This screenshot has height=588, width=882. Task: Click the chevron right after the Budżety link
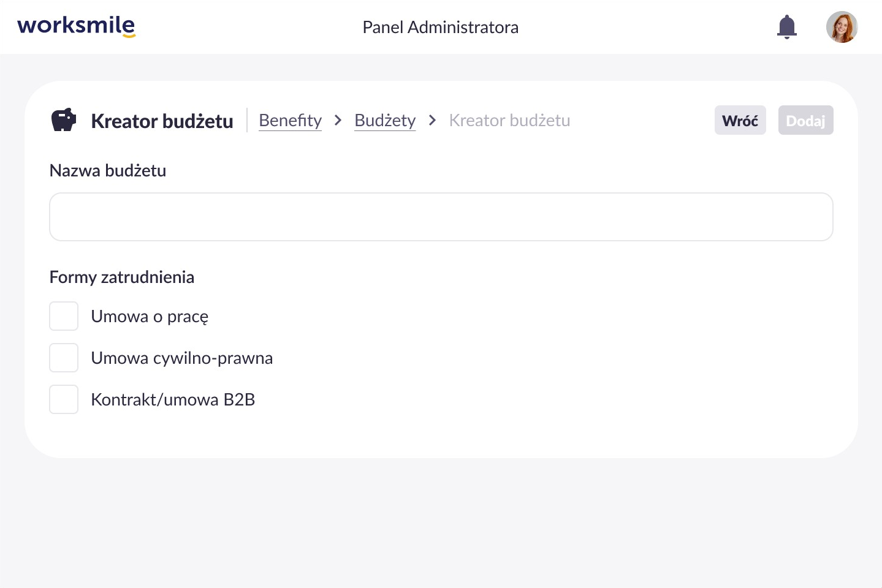(432, 120)
